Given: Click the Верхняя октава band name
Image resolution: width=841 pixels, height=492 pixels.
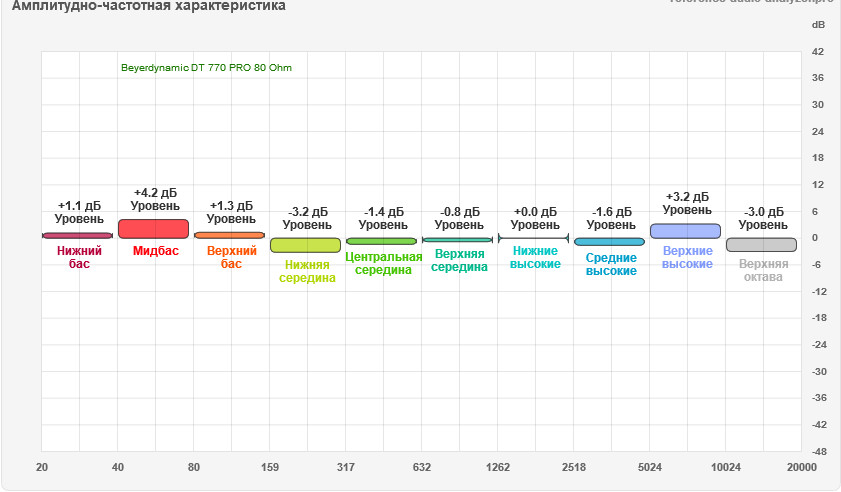Looking at the screenshot, I should click(x=763, y=270).
